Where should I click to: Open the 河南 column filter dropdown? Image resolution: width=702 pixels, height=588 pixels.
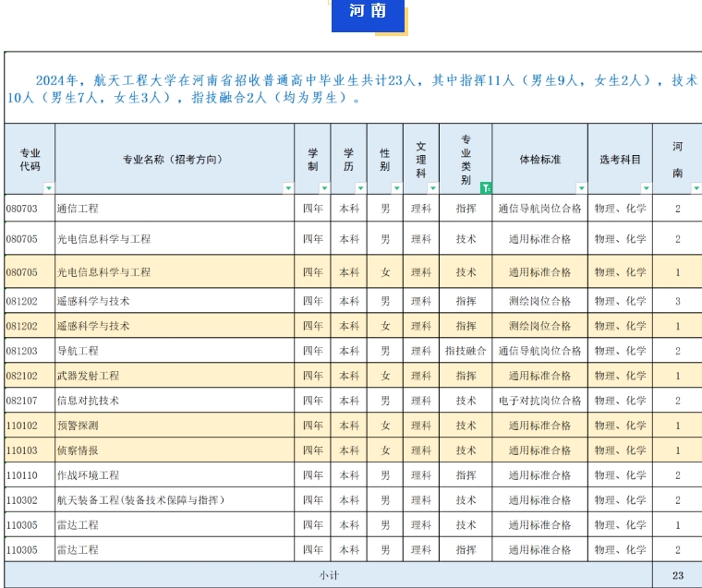pos(695,188)
